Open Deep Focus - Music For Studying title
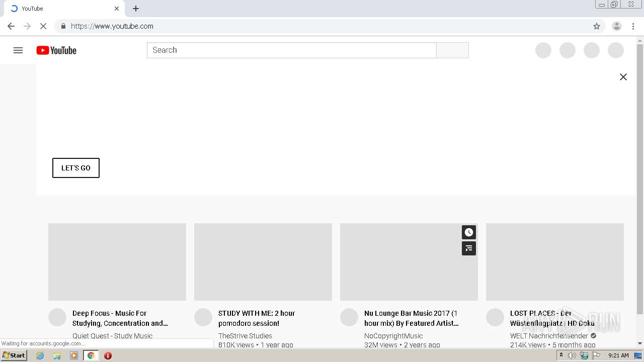Image resolution: width=644 pixels, height=362 pixels. pos(120,318)
